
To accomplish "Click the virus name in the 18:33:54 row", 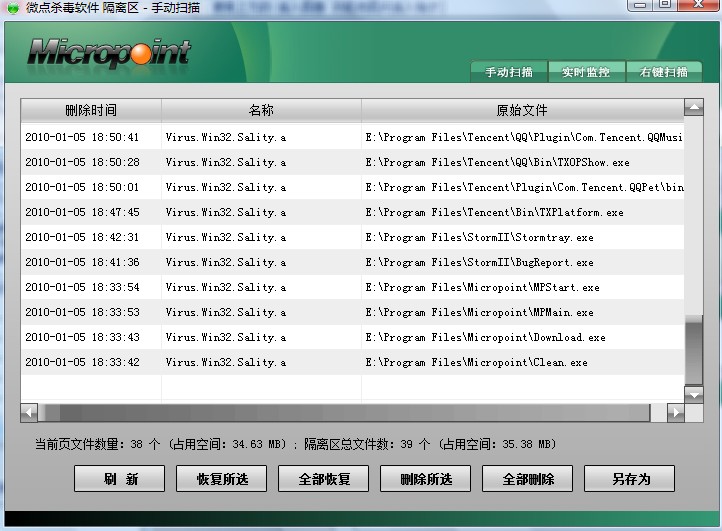I will coord(226,287).
